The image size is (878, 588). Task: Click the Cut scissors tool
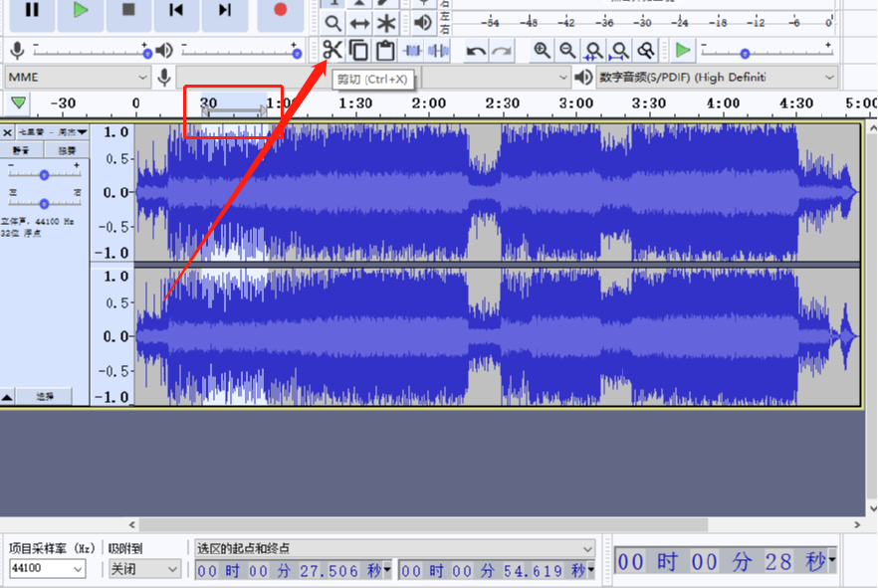point(331,50)
